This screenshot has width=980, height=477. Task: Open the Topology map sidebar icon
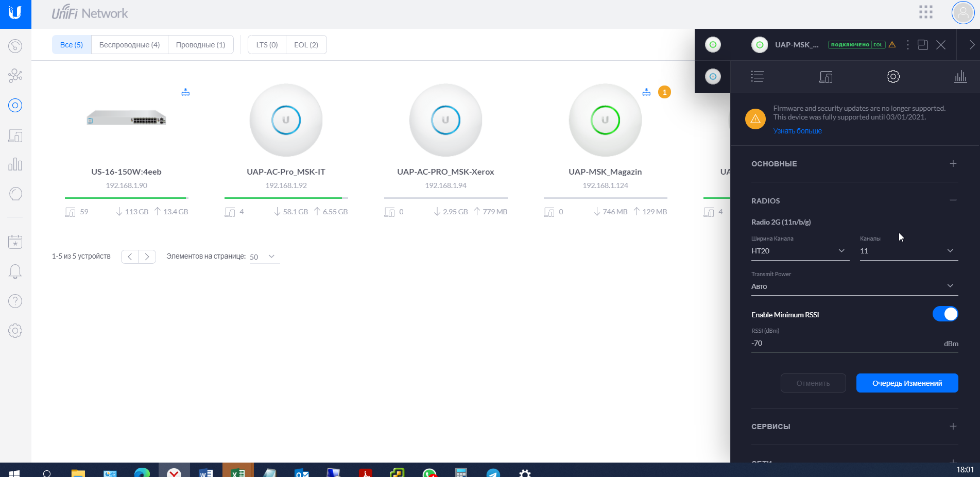click(15, 76)
